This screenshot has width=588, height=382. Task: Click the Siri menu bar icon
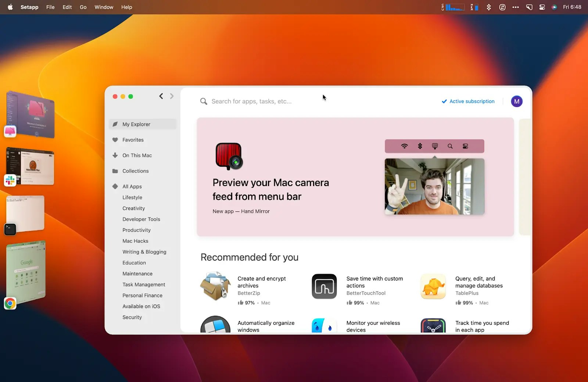[x=554, y=7]
